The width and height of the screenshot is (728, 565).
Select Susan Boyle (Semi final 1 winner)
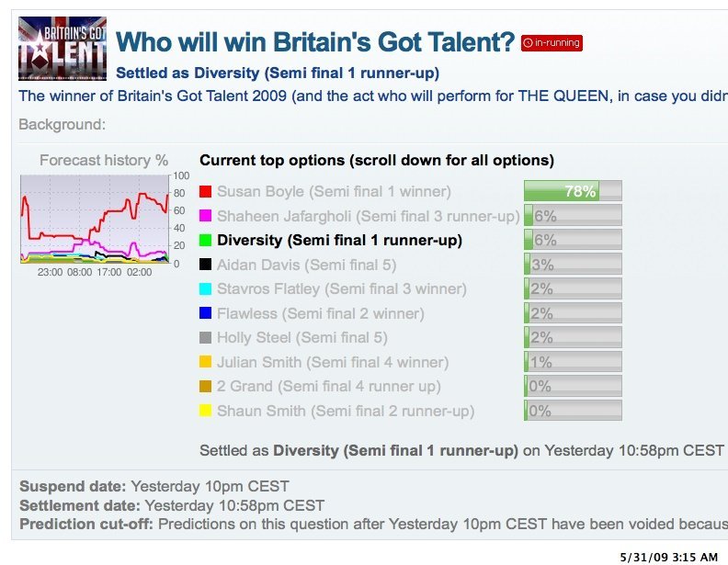(x=334, y=192)
